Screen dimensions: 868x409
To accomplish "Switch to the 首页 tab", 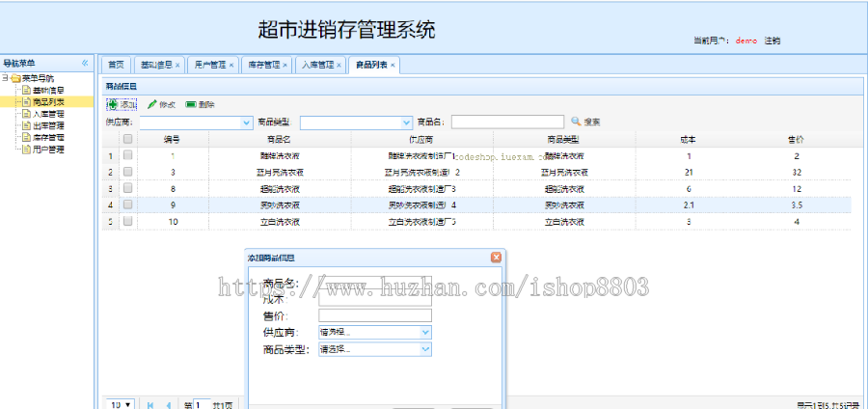I will [x=116, y=65].
